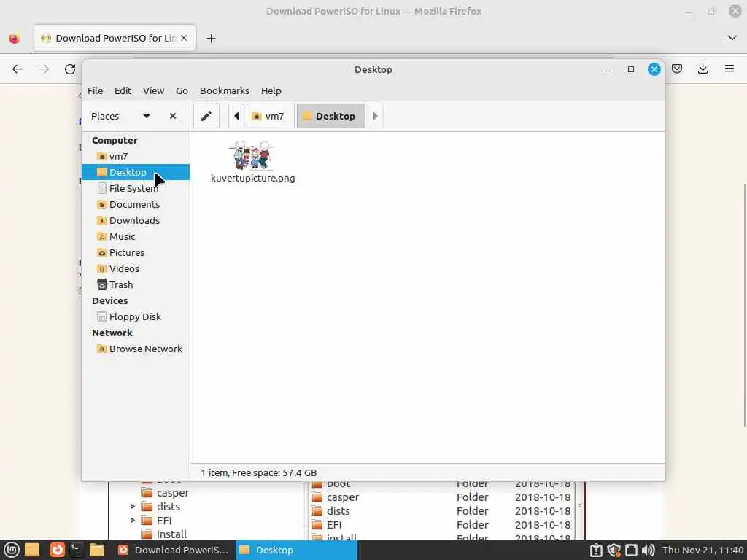Select Floppy Disk device
Image resolution: width=747 pixels, height=560 pixels.
coord(135,316)
